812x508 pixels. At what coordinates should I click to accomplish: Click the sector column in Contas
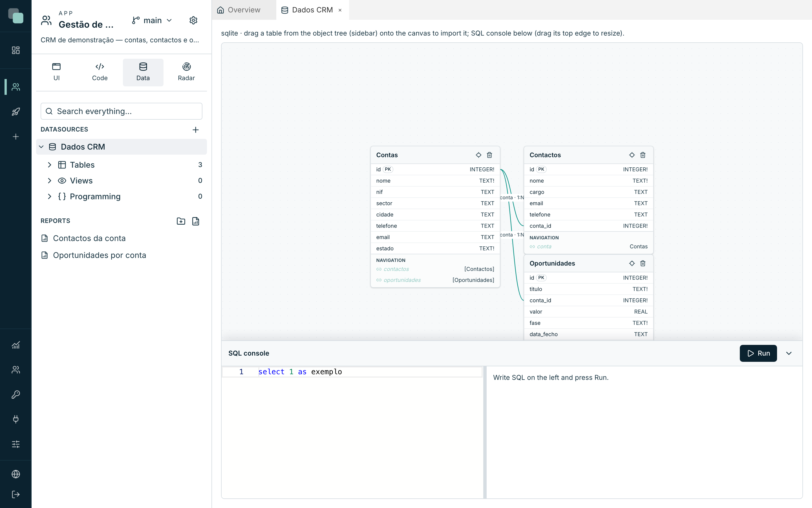435,203
